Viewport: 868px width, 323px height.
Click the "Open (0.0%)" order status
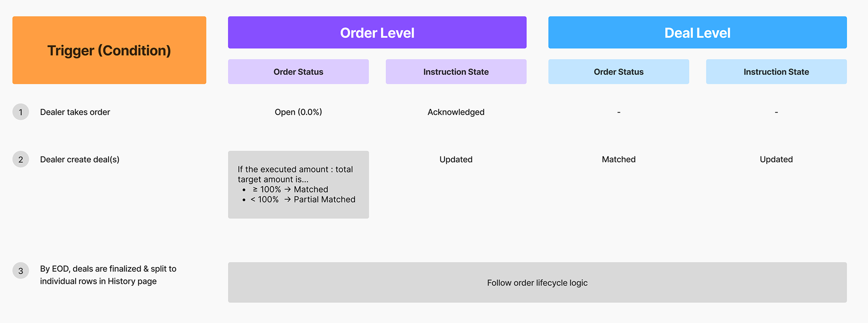coord(298,112)
